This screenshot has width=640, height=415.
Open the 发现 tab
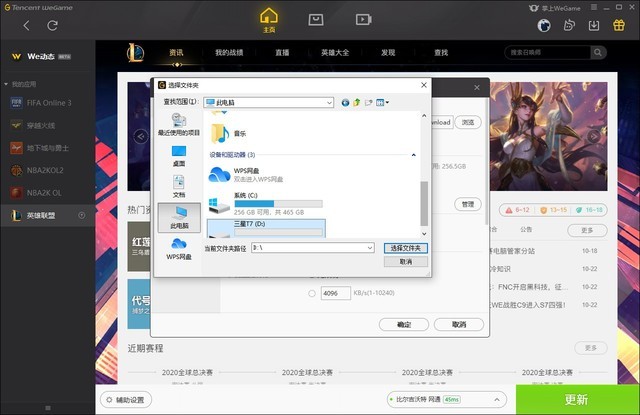(x=388, y=53)
